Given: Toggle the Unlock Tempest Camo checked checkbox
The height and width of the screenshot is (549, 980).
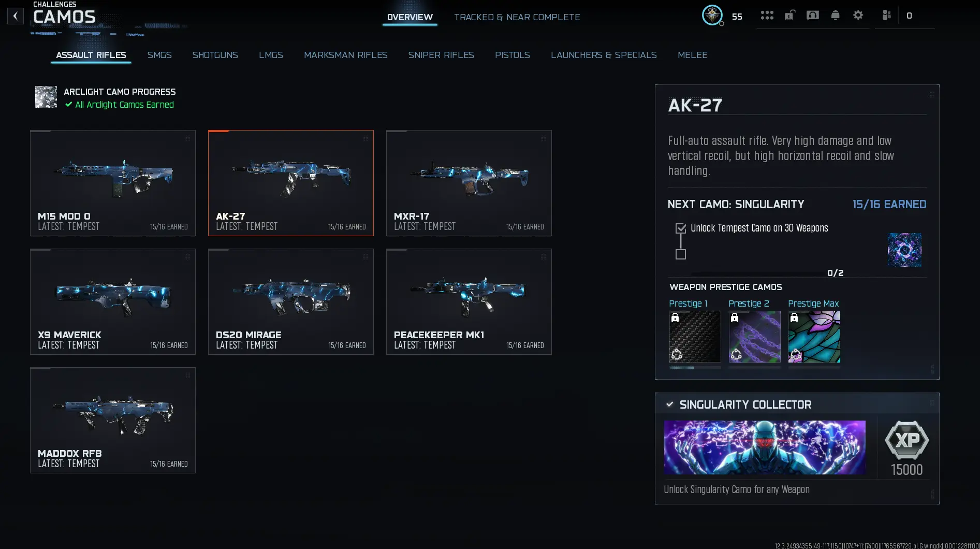Looking at the screenshot, I should pyautogui.click(x=680, y=228).
